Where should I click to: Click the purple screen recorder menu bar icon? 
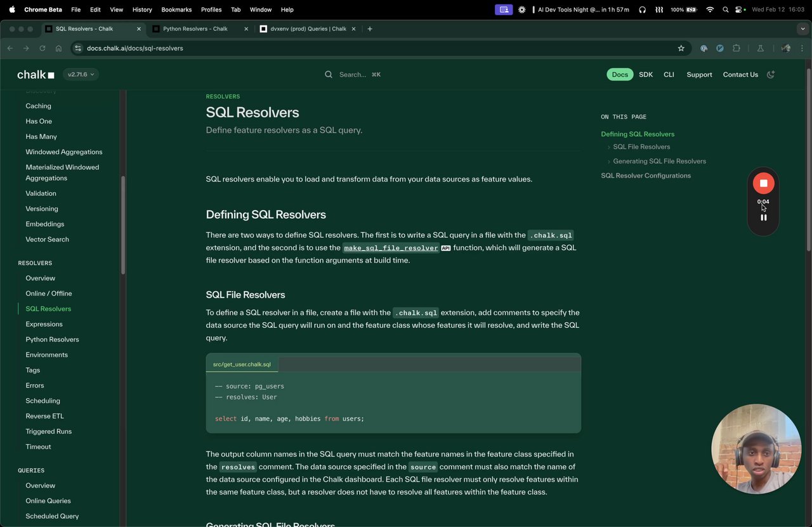click(504, 10)
